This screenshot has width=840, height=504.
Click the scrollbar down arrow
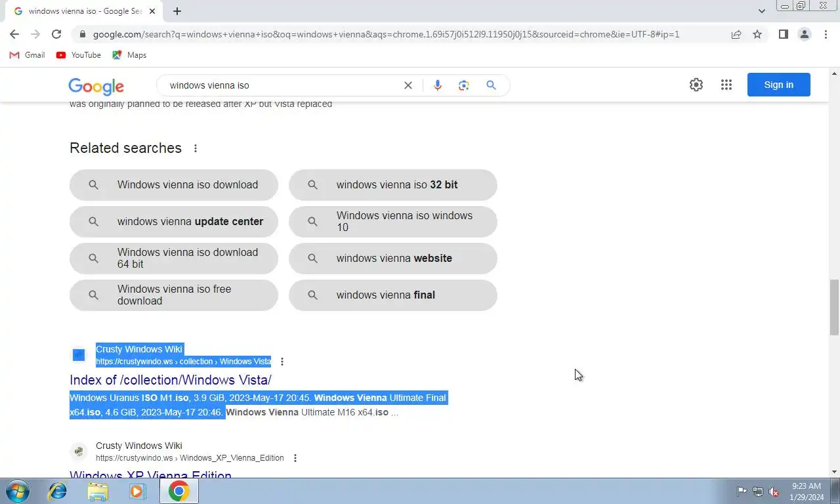coord(834,472)
